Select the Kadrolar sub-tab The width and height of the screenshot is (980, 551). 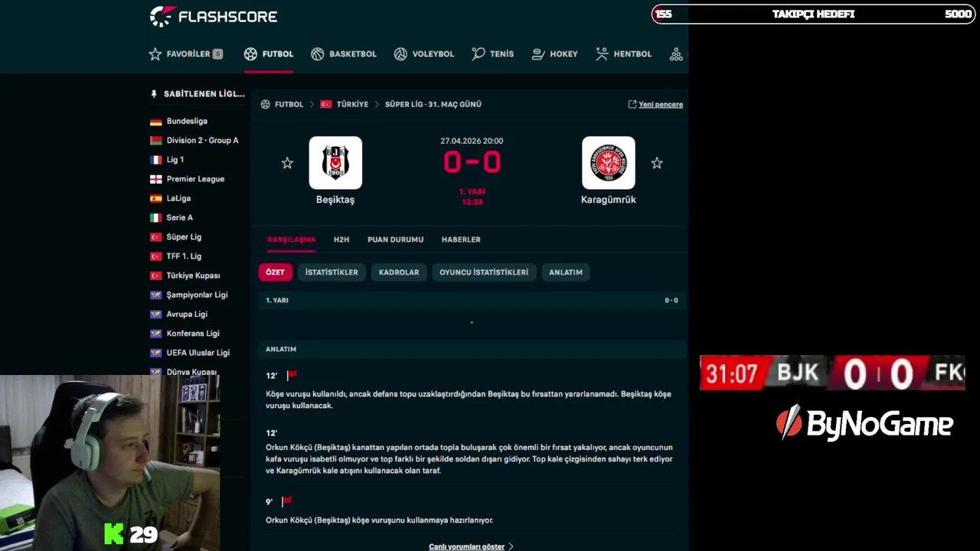point(399,272)
